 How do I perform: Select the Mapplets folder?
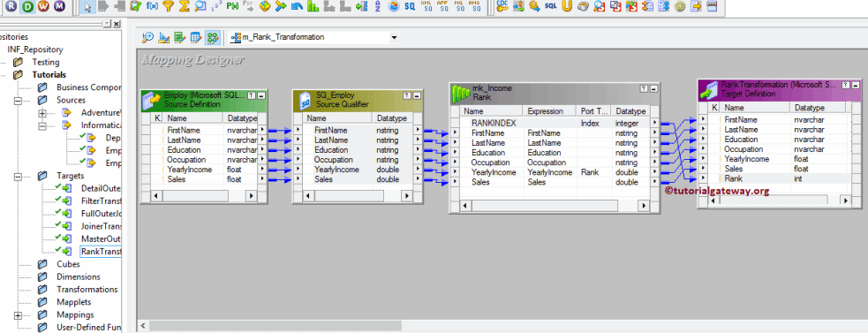coord(73,302)
